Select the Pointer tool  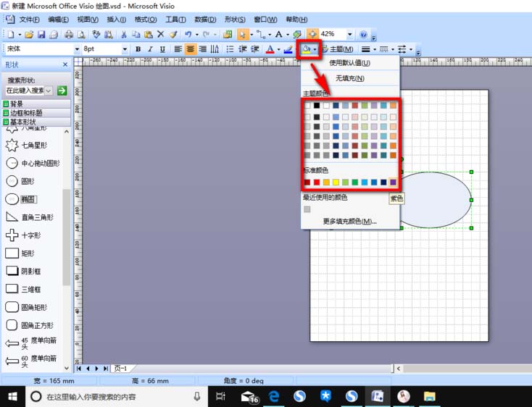coord(242,34)
